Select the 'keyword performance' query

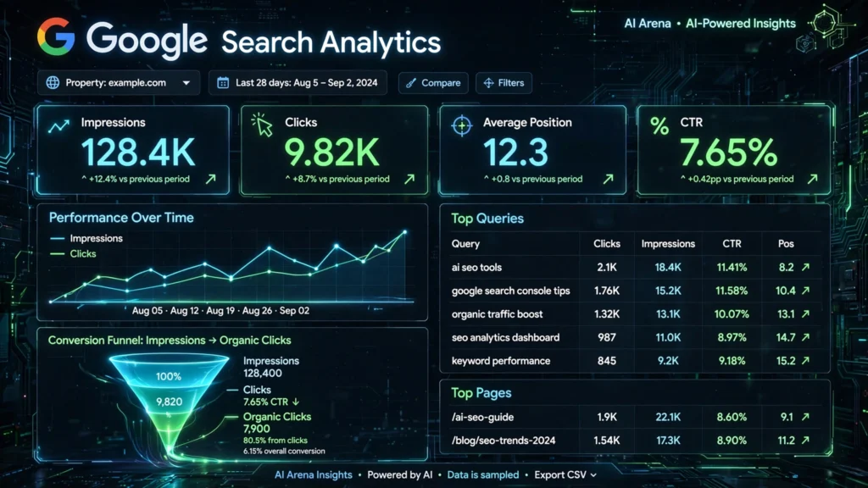(501, 361)
